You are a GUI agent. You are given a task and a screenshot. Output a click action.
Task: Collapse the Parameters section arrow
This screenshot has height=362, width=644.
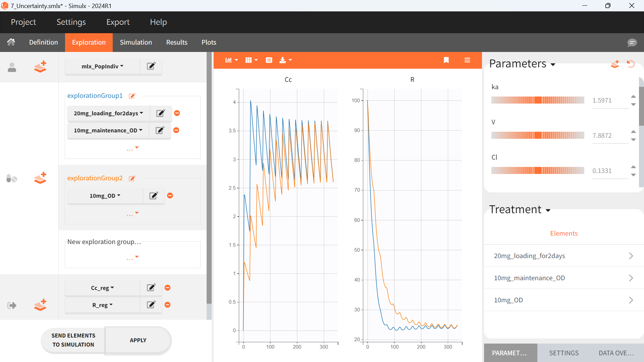(553, 64)
